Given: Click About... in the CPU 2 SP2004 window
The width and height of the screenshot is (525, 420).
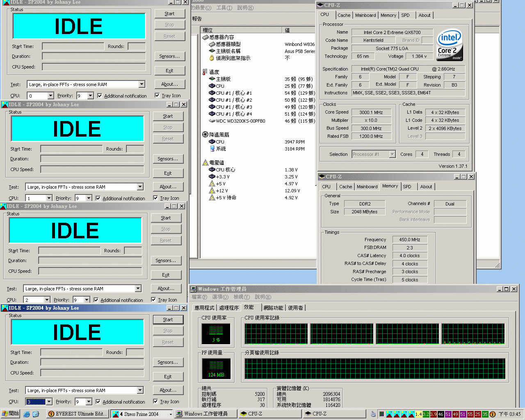Looking at the screenshot, I should (166, 288).
